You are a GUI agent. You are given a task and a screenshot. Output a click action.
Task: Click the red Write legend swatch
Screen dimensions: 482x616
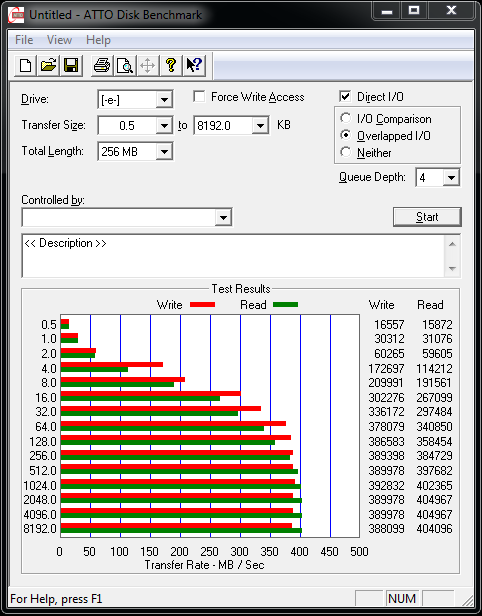pyautogui.click(x=202, y=304)
